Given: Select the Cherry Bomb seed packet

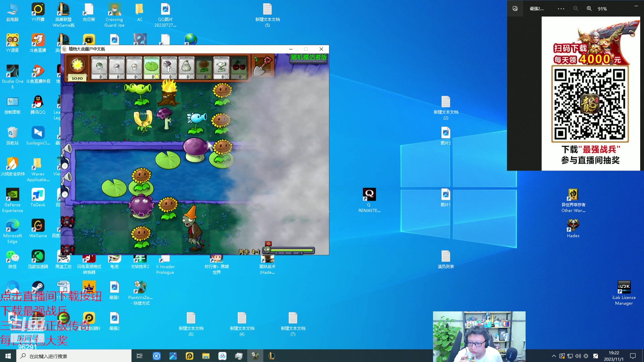Looking at the screenshot, I should (x=239, y=68).
